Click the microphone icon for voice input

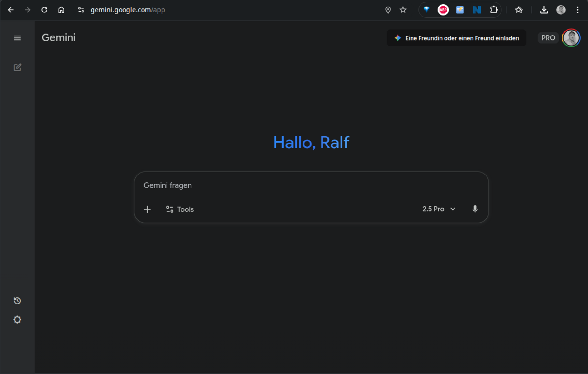[x=475, y=209]
